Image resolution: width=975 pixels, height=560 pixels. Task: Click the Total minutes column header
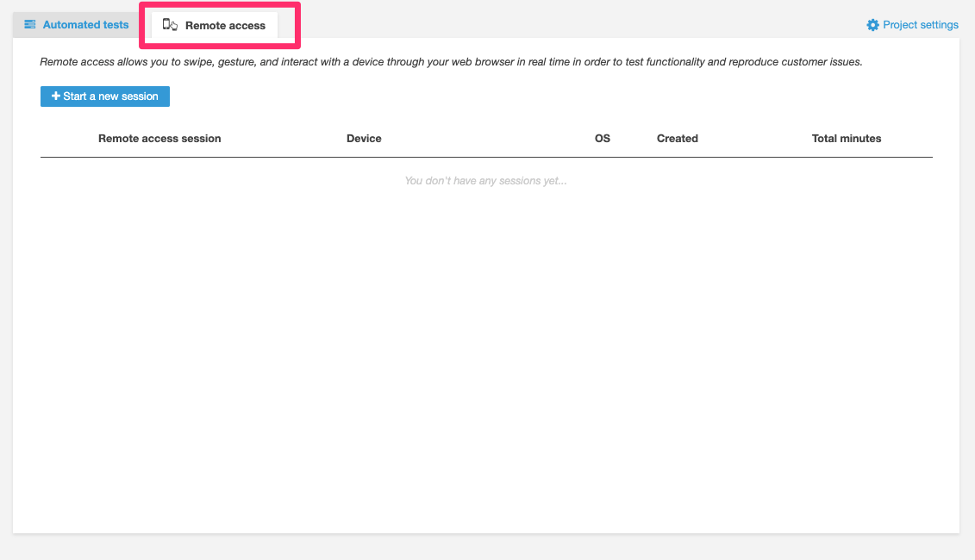[x=846, y=138]
